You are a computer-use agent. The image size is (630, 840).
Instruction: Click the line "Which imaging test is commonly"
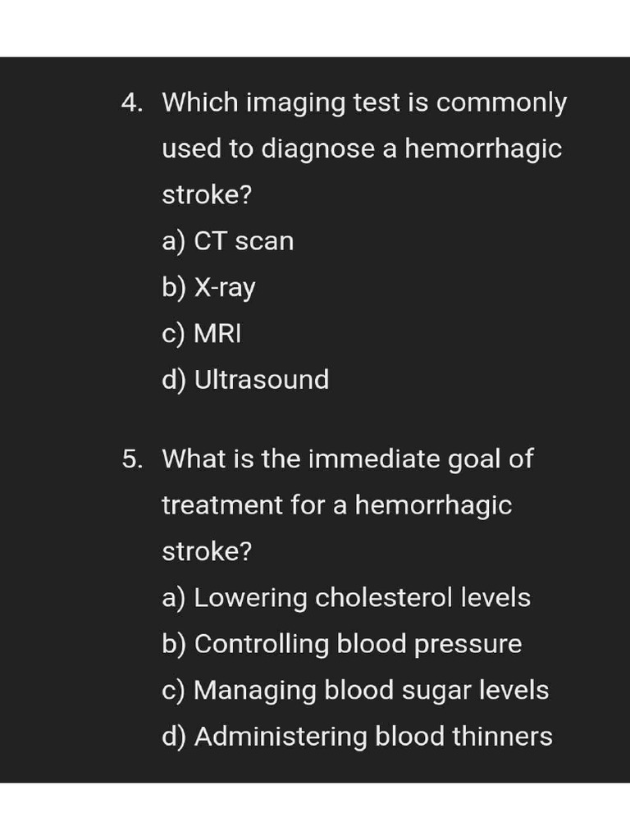pyautogui.click(x=364, y=103)
